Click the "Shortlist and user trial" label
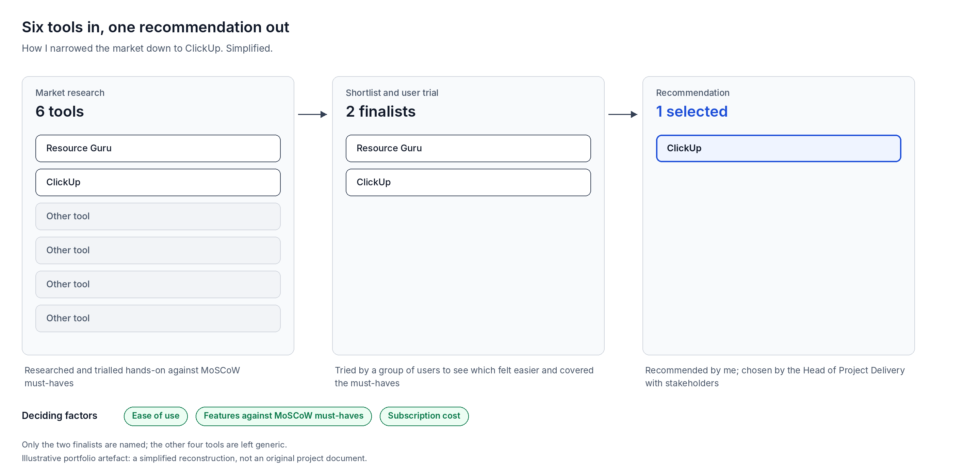Image resolution: width=980 pixels, height=472 pixels. click(392, 93)
